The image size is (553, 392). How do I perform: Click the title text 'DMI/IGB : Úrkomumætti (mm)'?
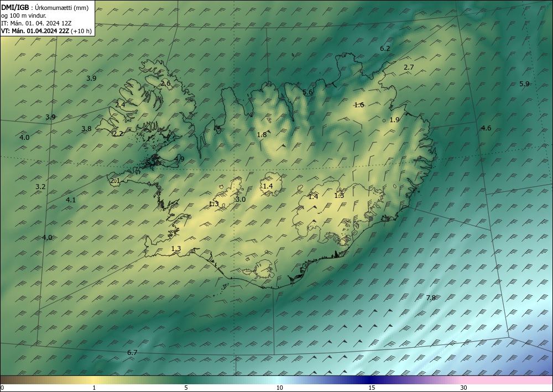coord(45,8)
